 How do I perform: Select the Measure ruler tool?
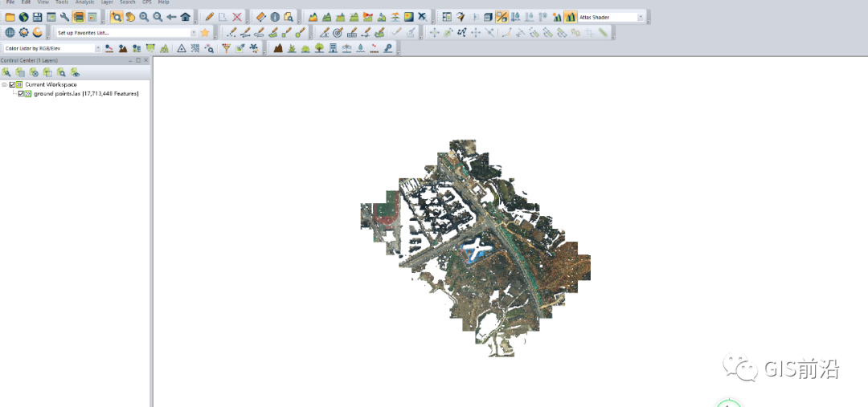coord(261,17)
